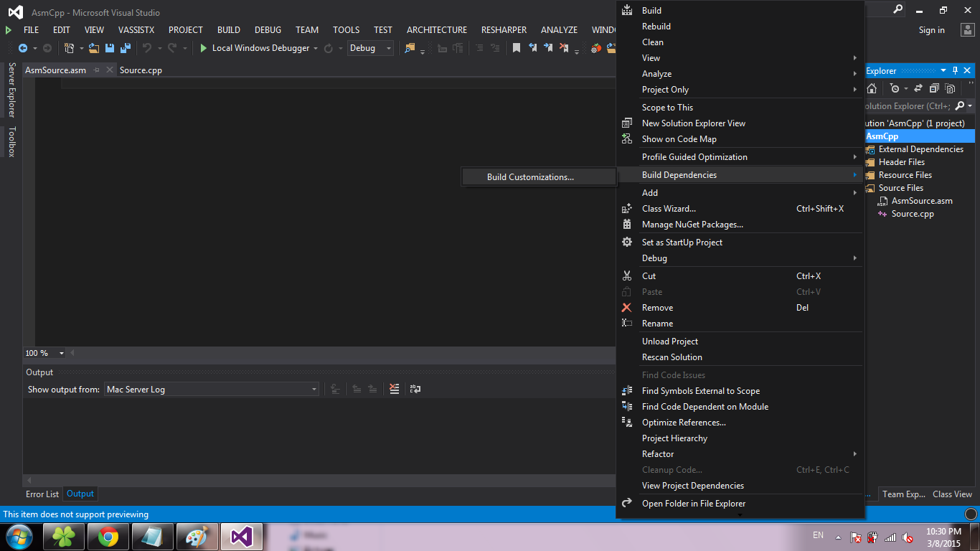Click Pending Changes Filter clock icon
This screenshot has width=980, height=551.
(895, 88)
